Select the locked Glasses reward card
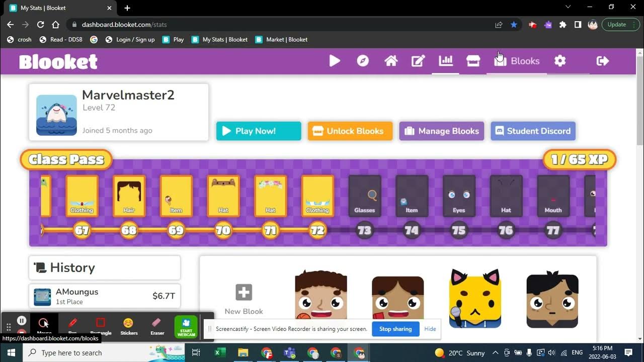The image size is (644, 362). (x=365, y=196)
